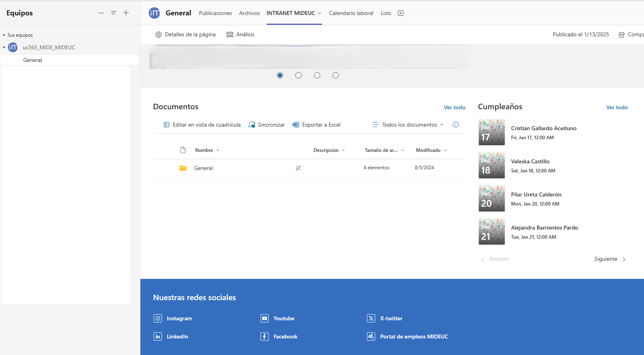The width and height of the screenshot is (644, 355).
Task: Click the Excel export icon
Action: 296,125
